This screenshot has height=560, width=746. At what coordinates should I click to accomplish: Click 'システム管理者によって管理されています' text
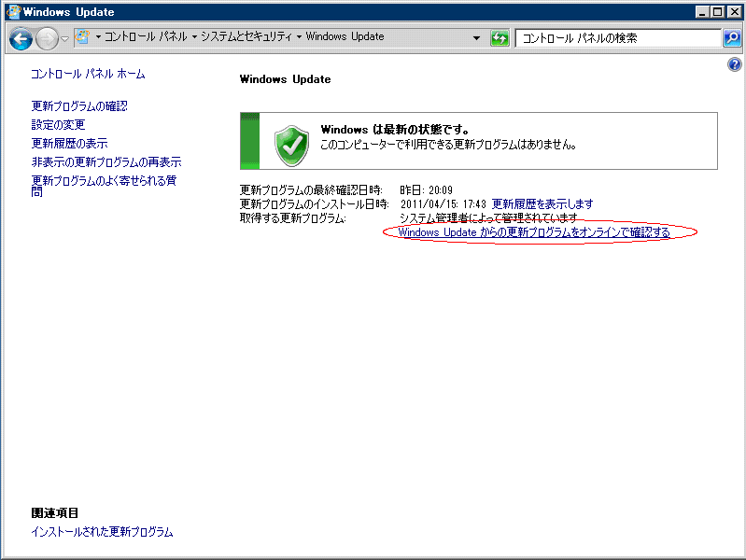click(x=488, y=217)
